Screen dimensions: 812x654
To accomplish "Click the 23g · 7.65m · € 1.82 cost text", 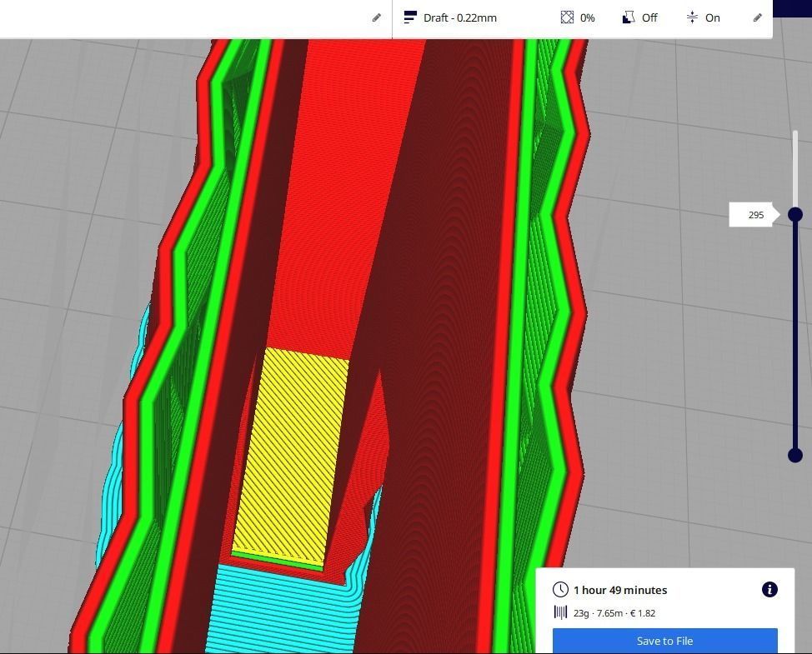I will [614, 613].
